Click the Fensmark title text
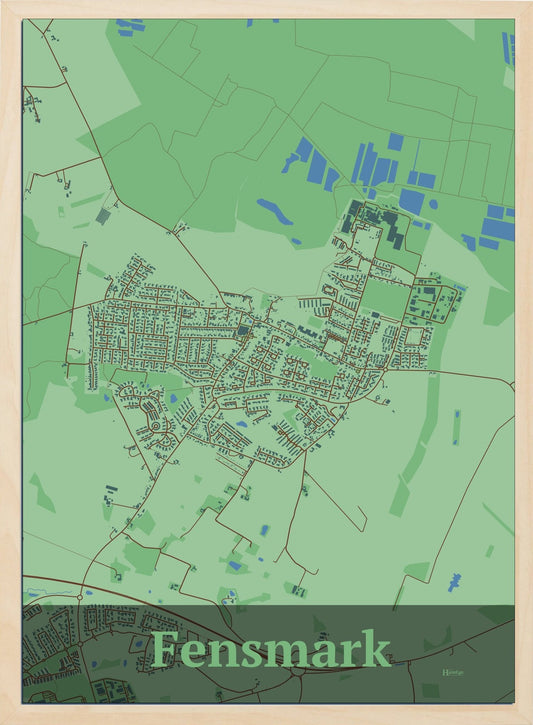Screen dimensions: 533x725 click(x=270, y=649)
